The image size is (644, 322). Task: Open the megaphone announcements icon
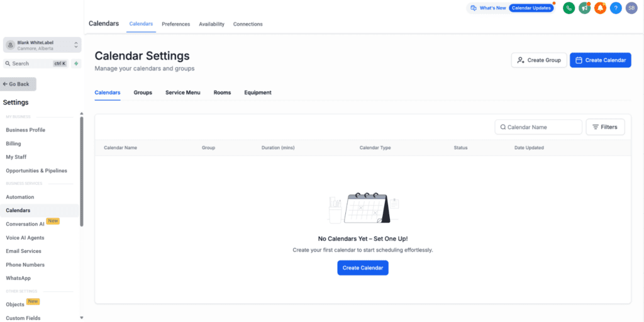[x=584, y=8]
